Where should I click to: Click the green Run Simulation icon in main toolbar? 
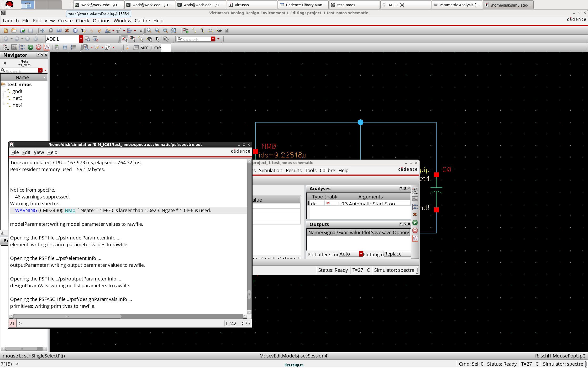[x=30, y=47]
